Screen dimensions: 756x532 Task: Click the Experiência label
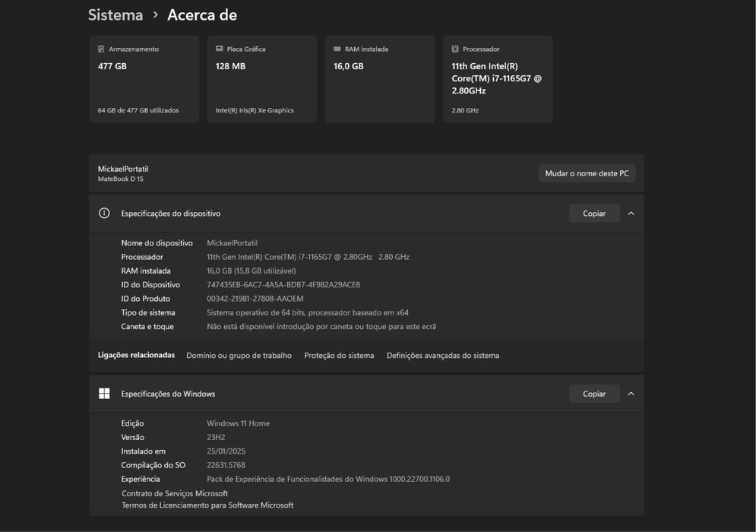coord(141,479)
